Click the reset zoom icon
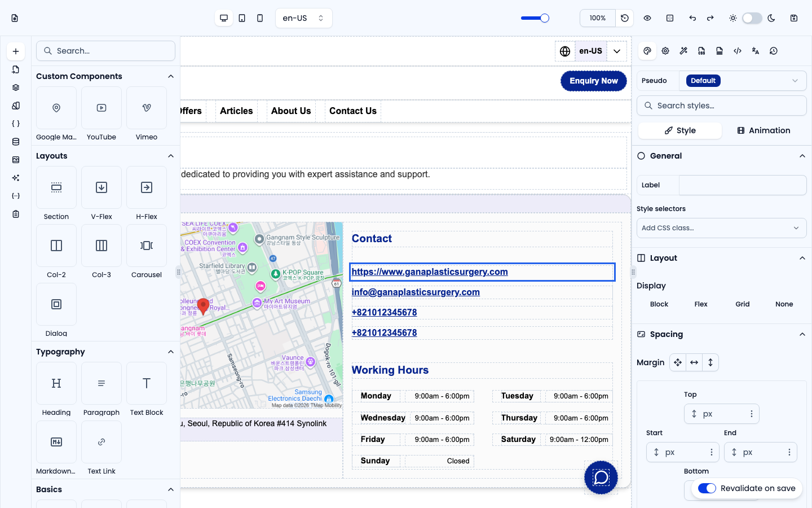This screenshot has height=508, width=812. coord(625,18)
